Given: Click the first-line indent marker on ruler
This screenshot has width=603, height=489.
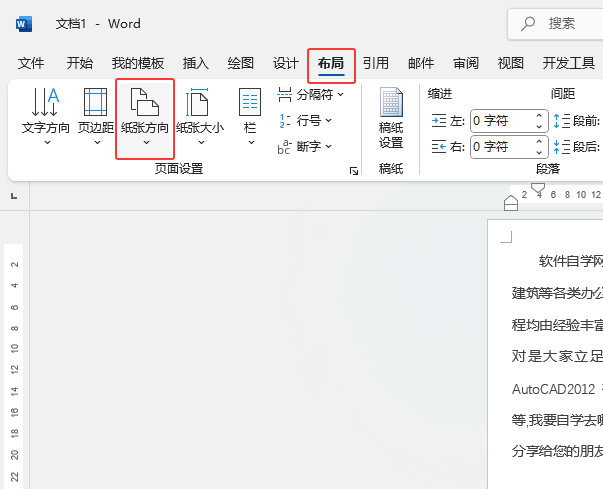Looking at the screenshot, I should pos(538,188).
